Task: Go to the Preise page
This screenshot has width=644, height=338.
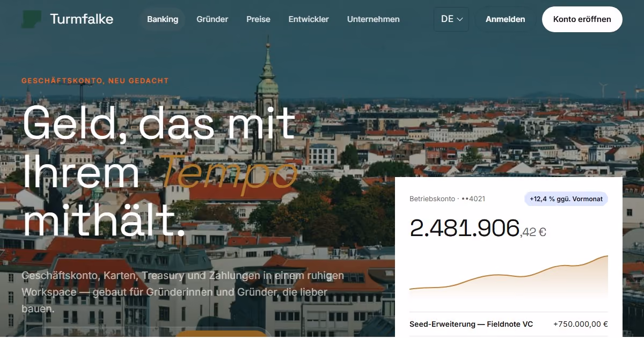Action: tap(258, 19)
